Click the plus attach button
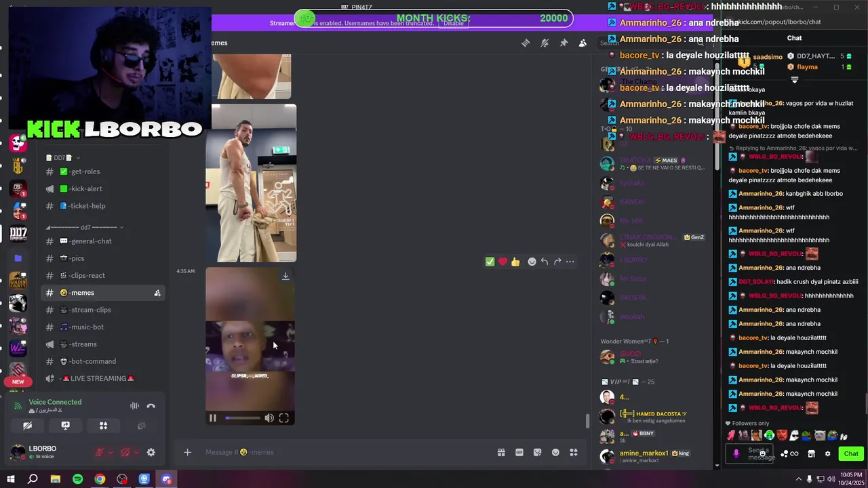Viewport: 868px width, 488px height. (188, 452)
